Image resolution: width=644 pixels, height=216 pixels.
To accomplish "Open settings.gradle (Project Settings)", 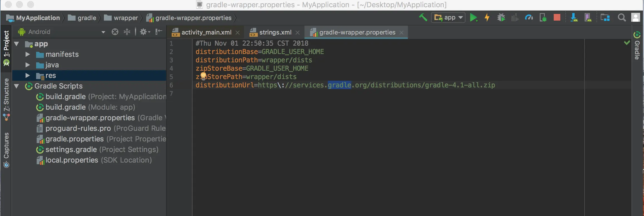I will point(97,149).
